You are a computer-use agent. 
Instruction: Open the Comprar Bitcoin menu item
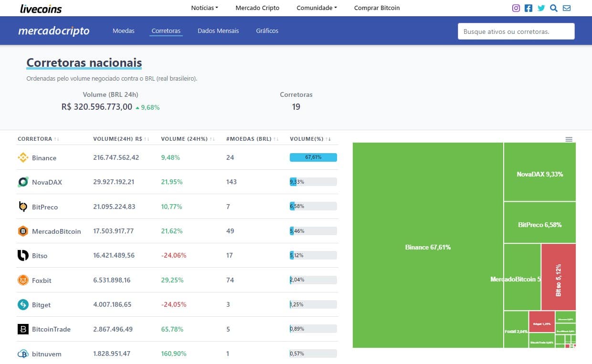377,8
